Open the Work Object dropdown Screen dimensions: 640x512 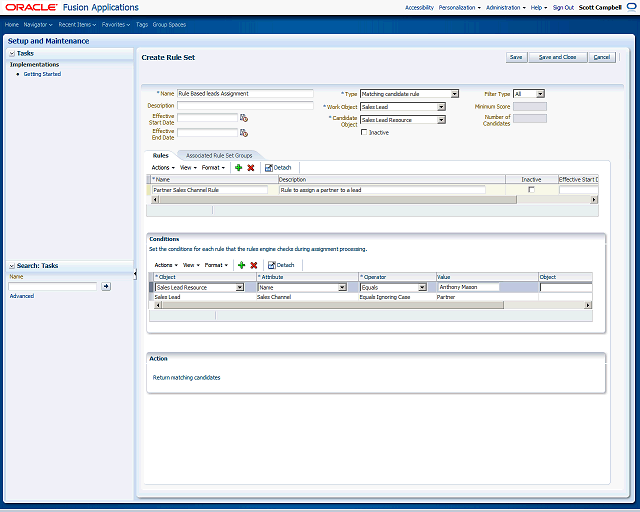[x=441, y=107]
